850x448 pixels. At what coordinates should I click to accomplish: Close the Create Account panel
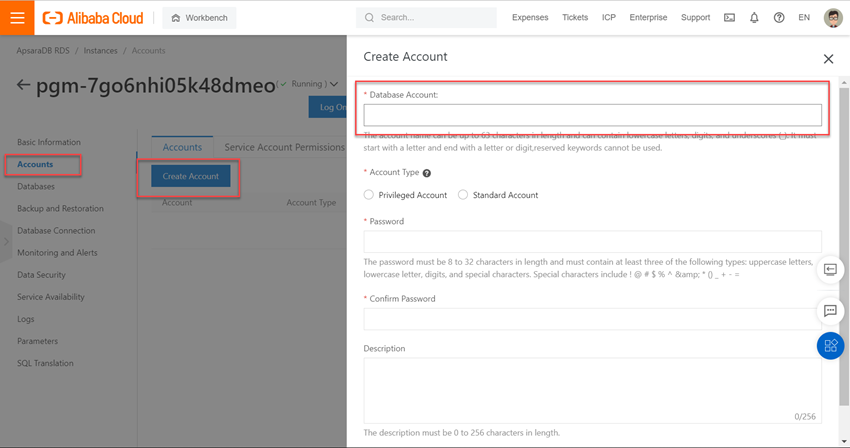coord(828,59)
